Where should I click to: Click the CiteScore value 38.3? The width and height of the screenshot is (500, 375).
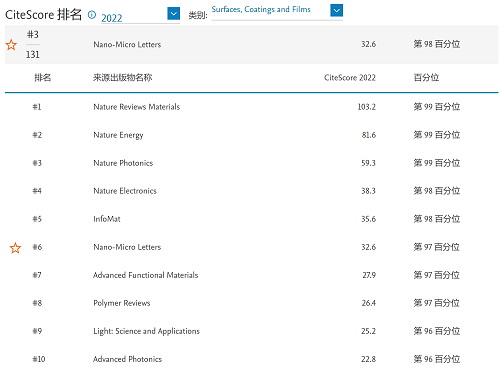click(x=368, y=191)
